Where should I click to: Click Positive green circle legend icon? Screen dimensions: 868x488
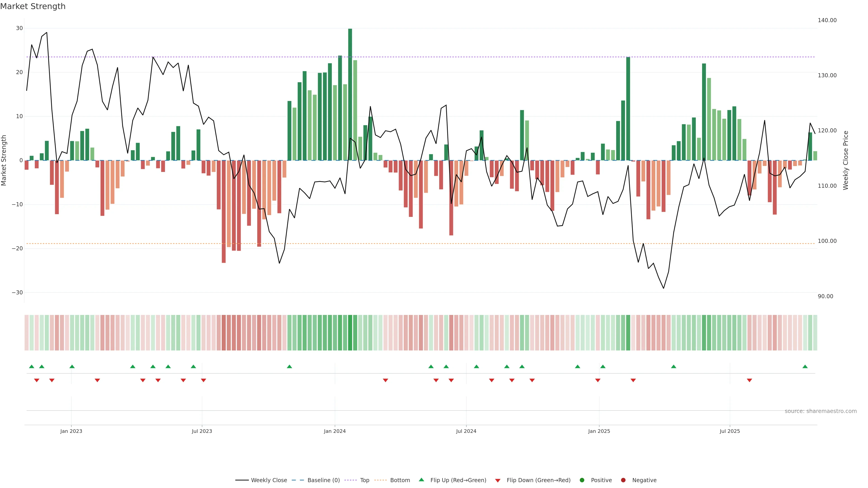coord(582,480)
